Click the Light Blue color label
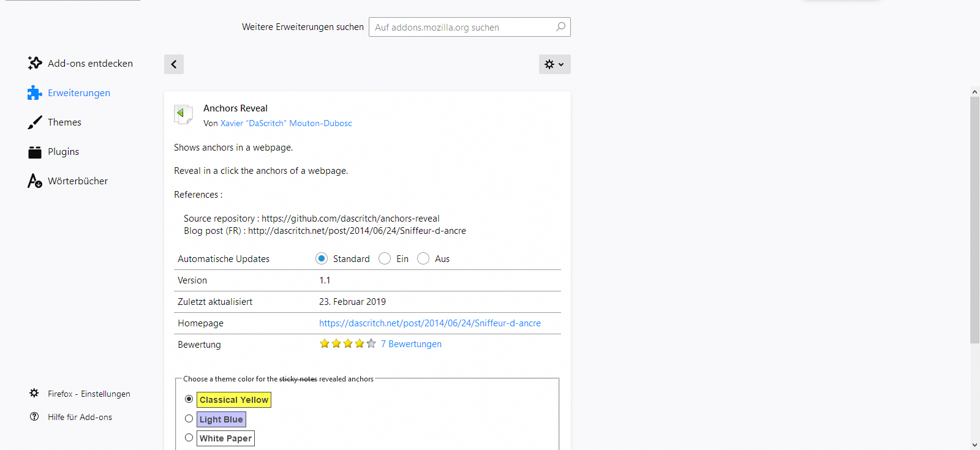Image resolution: width=980 pixels, height=450 pixels. 221,419
